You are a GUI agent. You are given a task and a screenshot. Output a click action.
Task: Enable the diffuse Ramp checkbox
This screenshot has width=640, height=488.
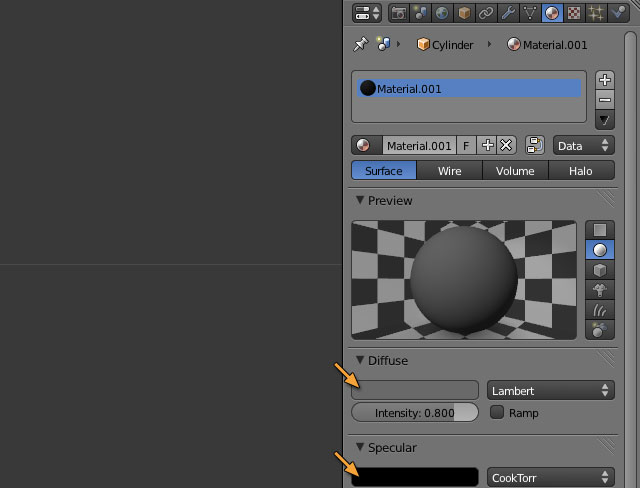pos(497,413)
